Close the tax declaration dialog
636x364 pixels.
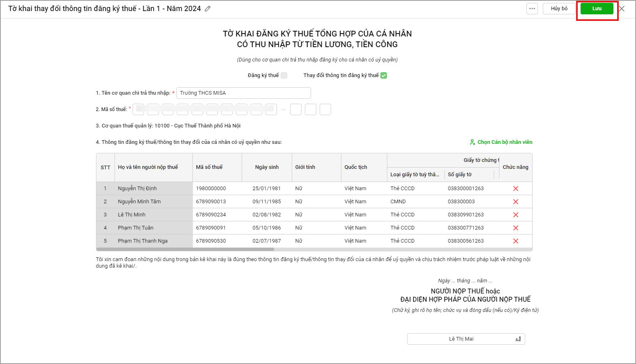[622, 9]
